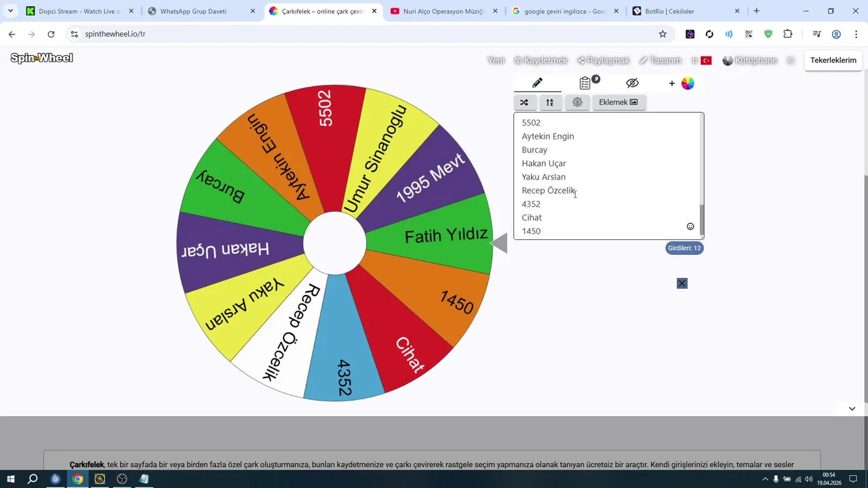Open a new browser tab

click(x=757, y=11)
